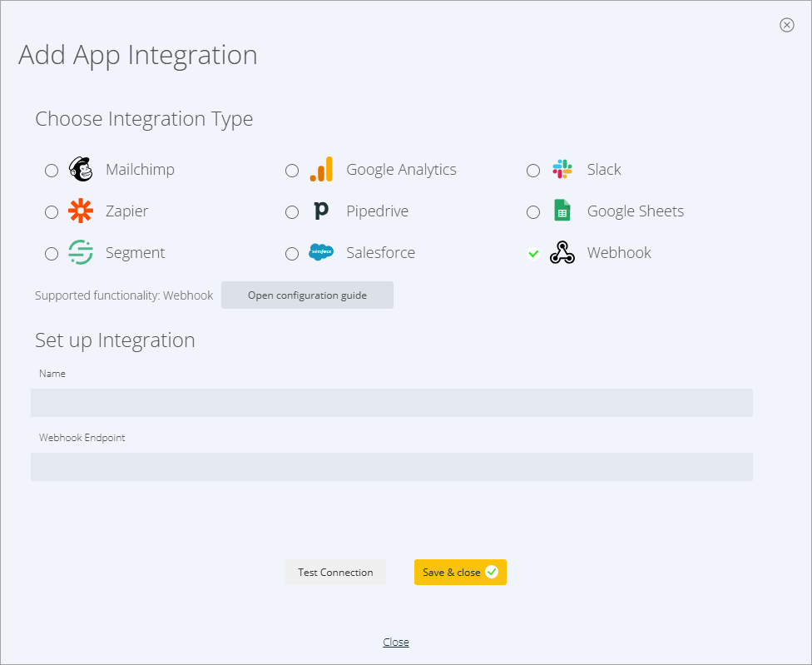Click the Google Analytics bar chart icon
Viewport: 812px width, 665px height.
coord(321,170)
